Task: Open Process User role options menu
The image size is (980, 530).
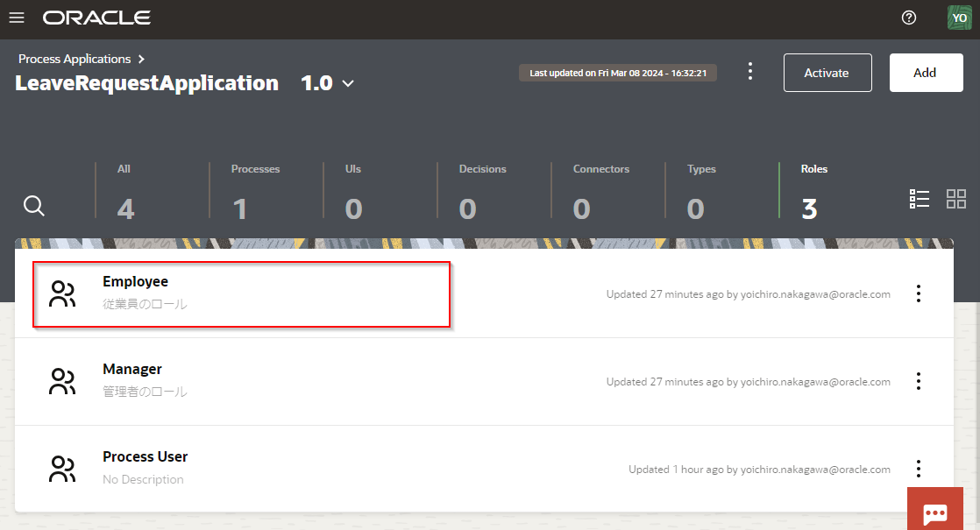Action: (x=919, y=469)
